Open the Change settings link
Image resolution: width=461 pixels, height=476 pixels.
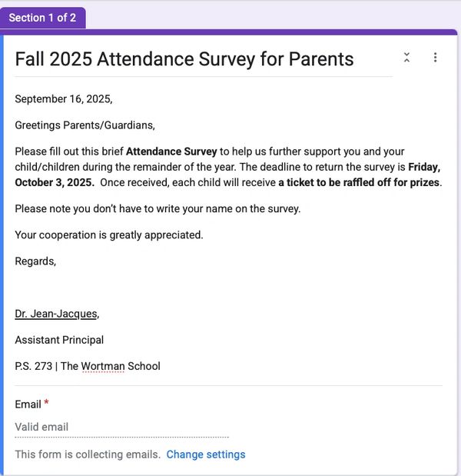tap(206, 454)
